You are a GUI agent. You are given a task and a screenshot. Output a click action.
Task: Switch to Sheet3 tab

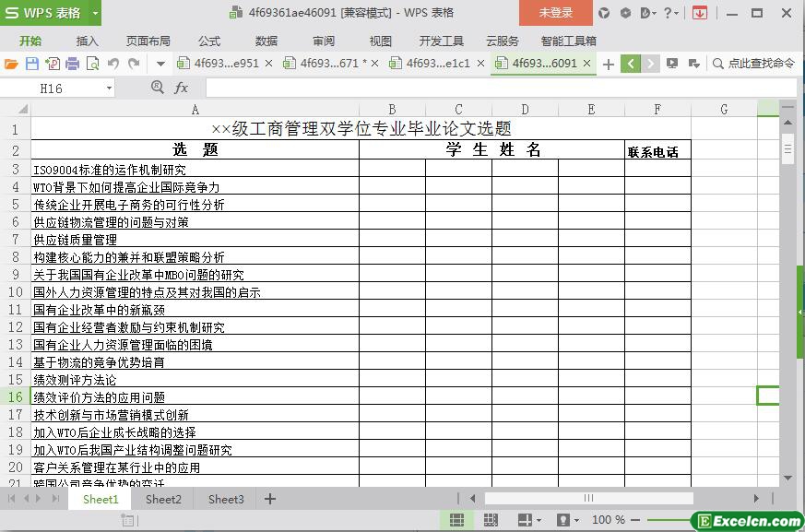(x=226, y=499)
